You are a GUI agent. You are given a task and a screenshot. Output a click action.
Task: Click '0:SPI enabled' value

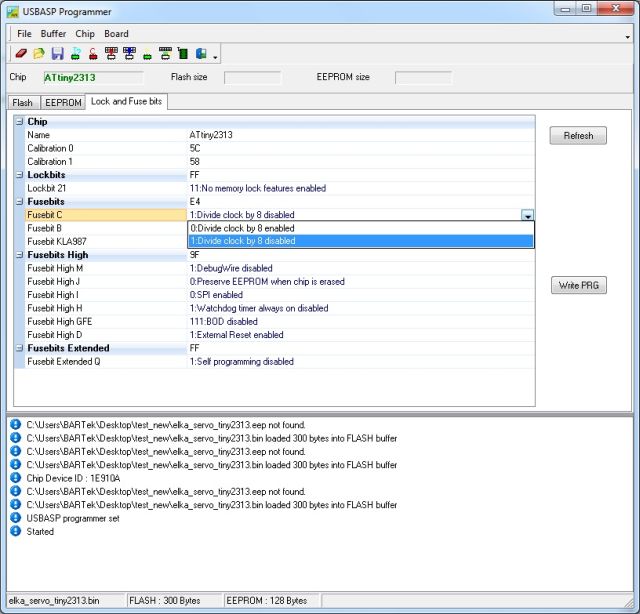point(216,295)
